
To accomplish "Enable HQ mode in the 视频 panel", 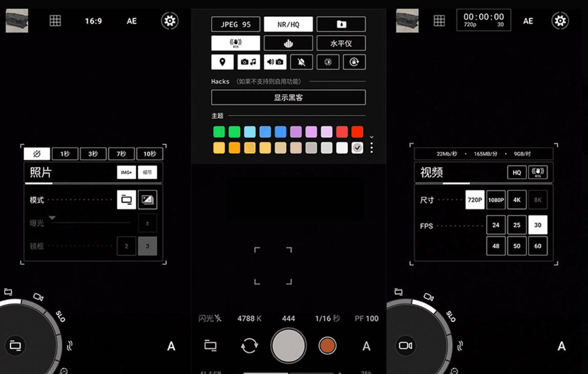I will 516,173.
